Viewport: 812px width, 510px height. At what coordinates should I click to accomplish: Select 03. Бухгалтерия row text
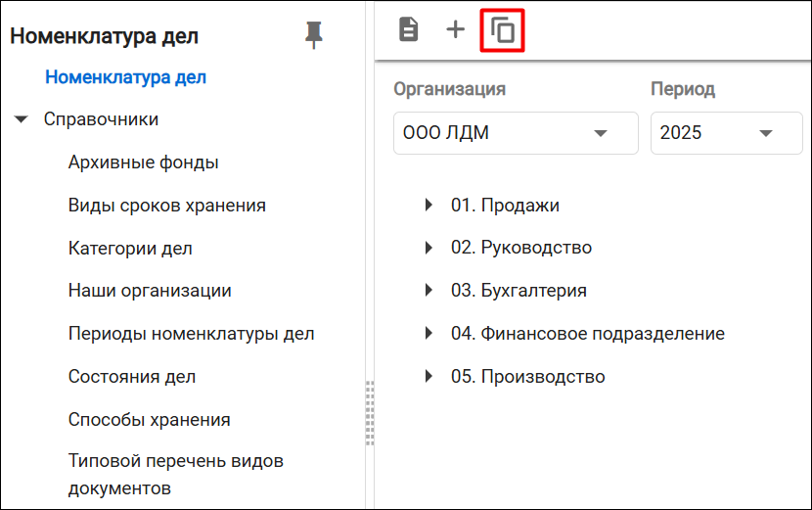519,291
